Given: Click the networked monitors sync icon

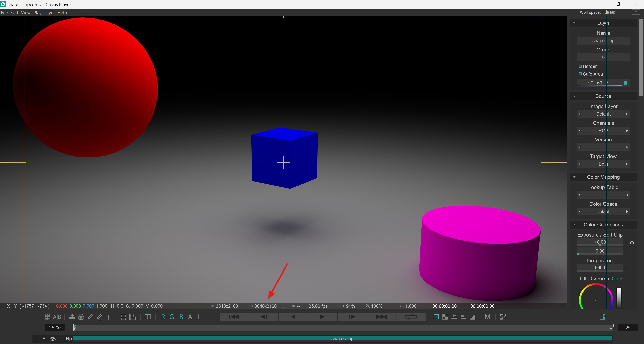Looking at the screenshot, I should pyautogui.click(x=503, y=317).
